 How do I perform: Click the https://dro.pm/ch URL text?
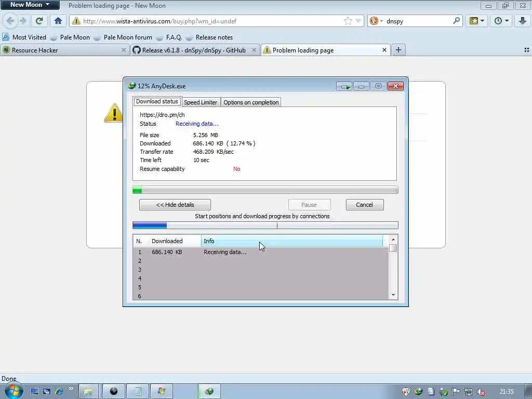click(162, 115)
